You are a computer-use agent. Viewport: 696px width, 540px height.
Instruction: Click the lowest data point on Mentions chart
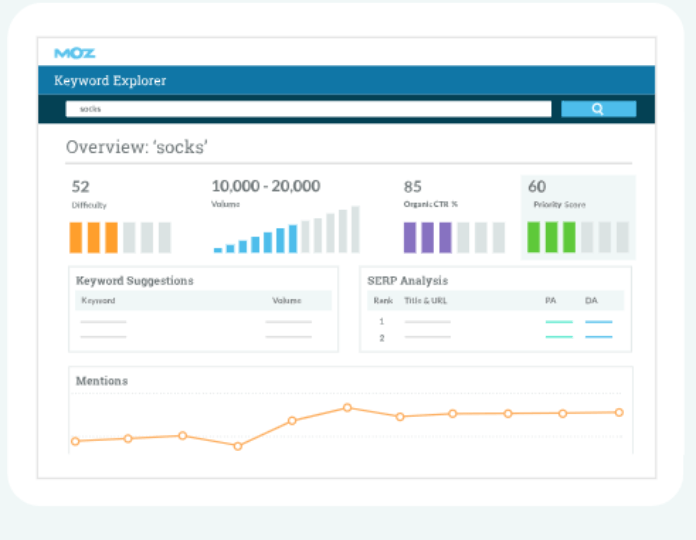click(x=237, y=446)
